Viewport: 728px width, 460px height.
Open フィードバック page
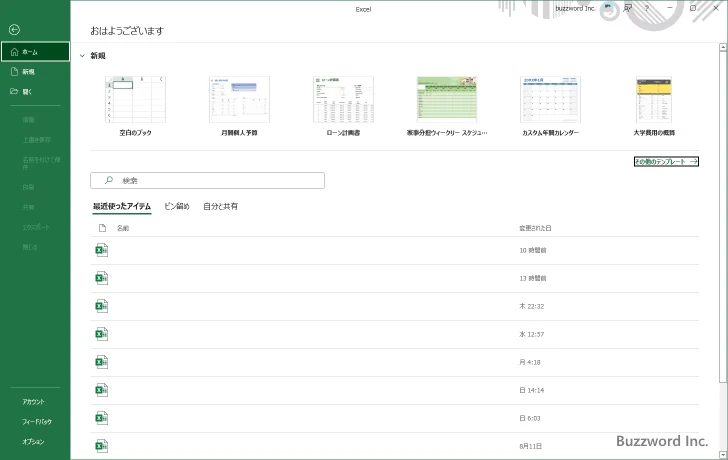tap(37, 421)
